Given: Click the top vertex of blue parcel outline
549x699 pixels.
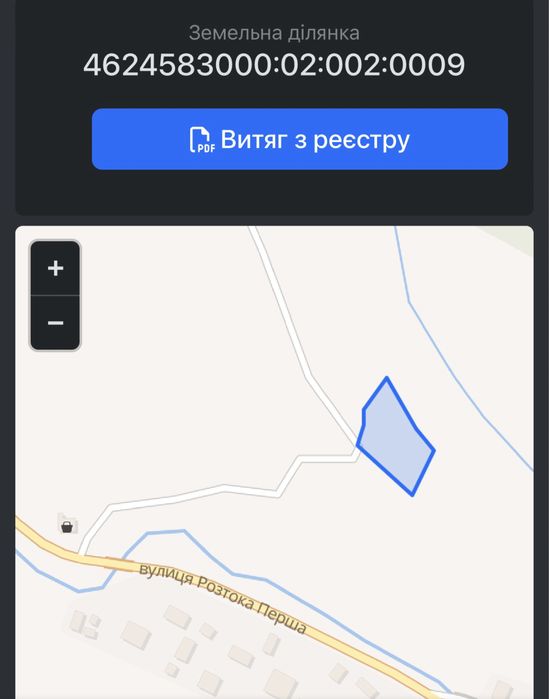Looking at the screenshot, I should (387, 378).
